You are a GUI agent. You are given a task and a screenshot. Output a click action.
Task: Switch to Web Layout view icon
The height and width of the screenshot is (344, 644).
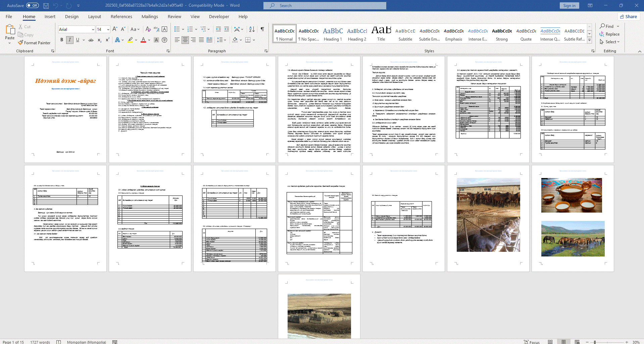(577, 342)
